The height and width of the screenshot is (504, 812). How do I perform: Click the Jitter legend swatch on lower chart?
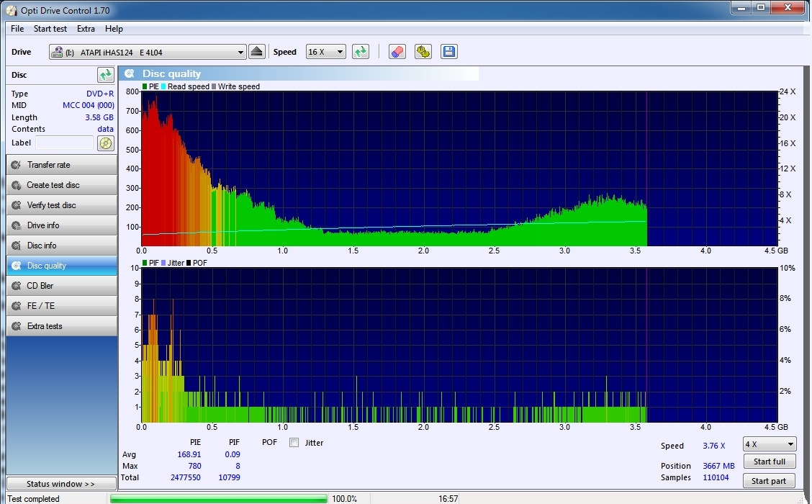point(163,263)
